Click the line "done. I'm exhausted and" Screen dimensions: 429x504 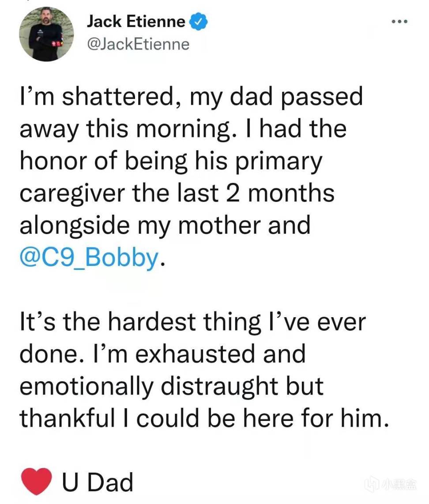[162, 354]
